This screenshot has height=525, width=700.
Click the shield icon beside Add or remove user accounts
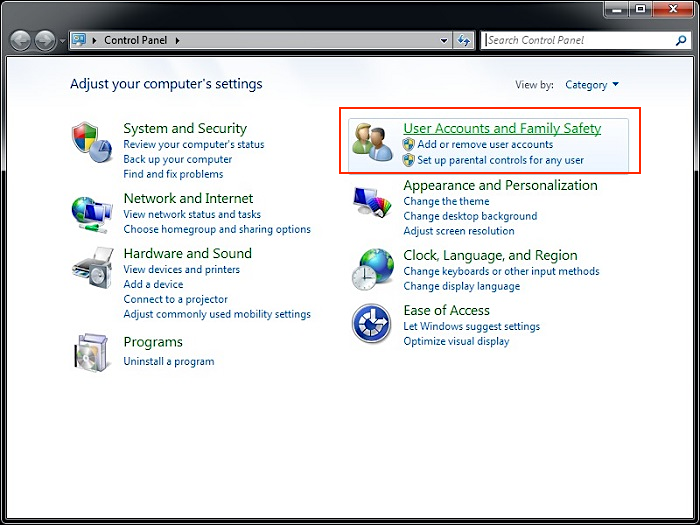408,144
